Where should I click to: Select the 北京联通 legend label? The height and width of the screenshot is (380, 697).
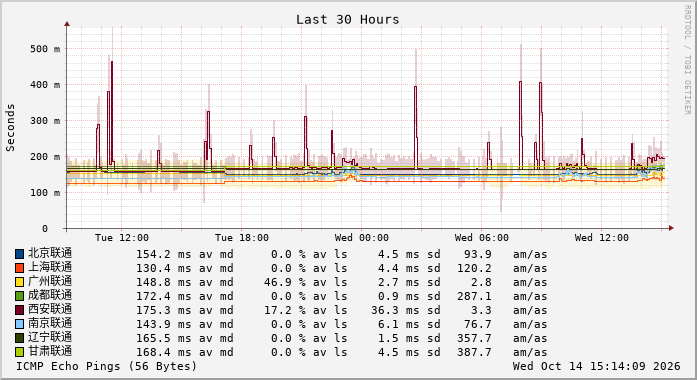(50, 253)
